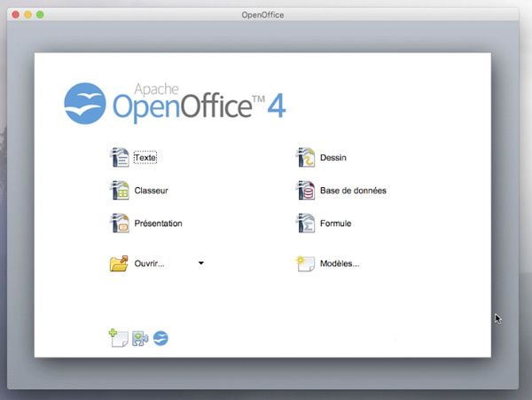Click the Modèles template icon
The width and height of the screenshot is (532, 400).
(305, 263)
